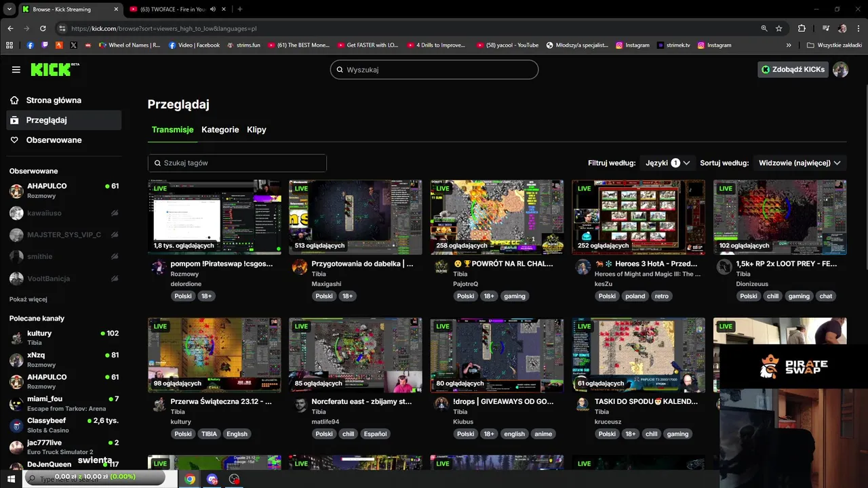Open the pompom !Pirateswap stream thumbnail
This screenshot has width=868, height=488.
pyautogui.click(x=214, y=217)
